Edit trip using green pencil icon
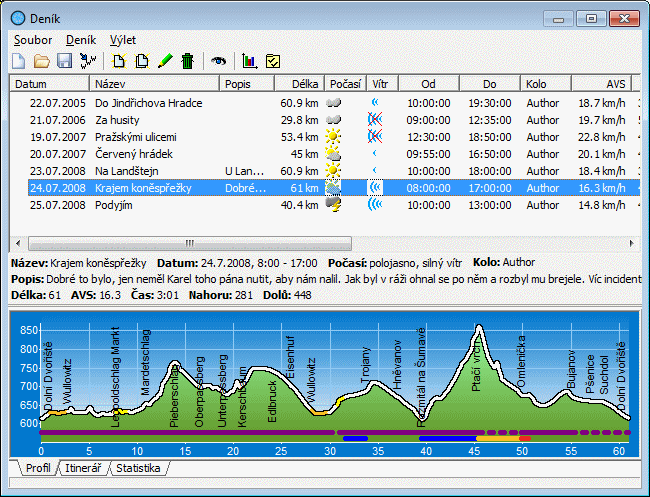Image resolution: width=650 pixels, height=497 pixels. [x=165, y=61]
